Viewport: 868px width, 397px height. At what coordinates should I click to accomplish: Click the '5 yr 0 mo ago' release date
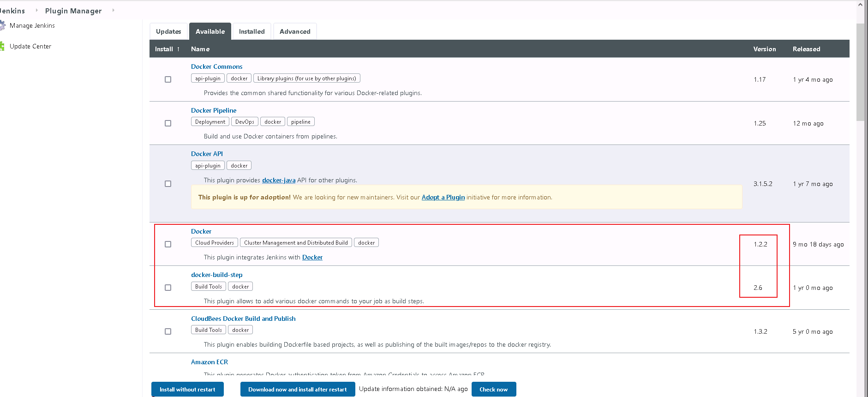point(813,331)
